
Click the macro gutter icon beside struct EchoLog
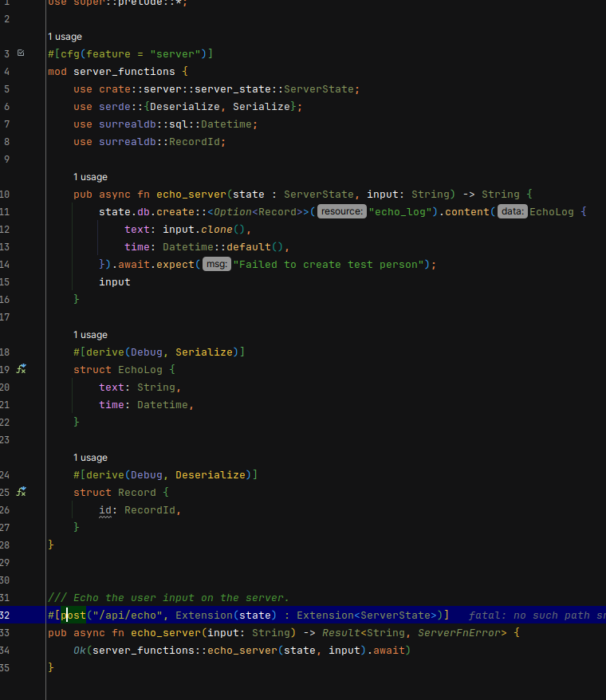coord(21,369)
